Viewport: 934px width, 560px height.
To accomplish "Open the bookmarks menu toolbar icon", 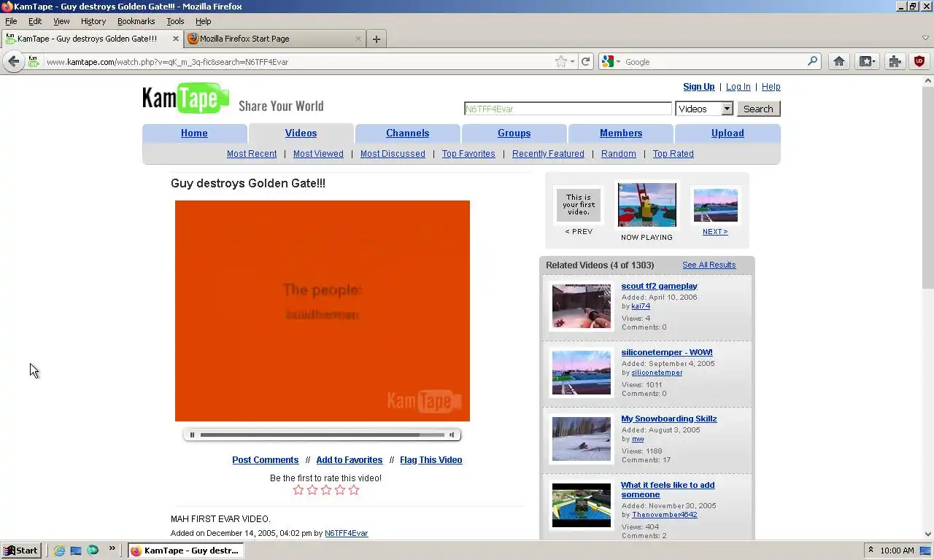I will pos(867,62).
